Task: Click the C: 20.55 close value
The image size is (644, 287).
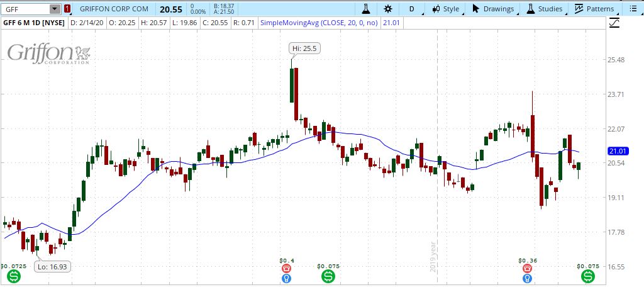Action: point(215,23)
